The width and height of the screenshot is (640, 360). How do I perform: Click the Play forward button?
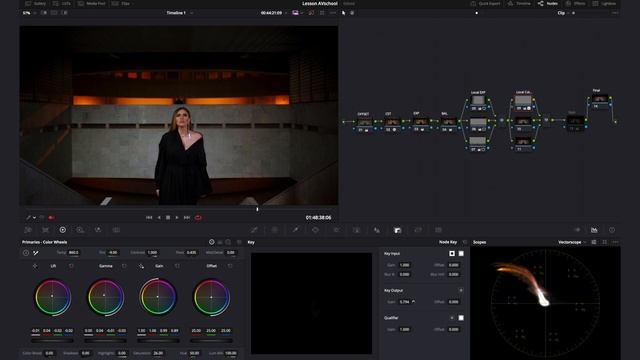(x=177, y=218)
